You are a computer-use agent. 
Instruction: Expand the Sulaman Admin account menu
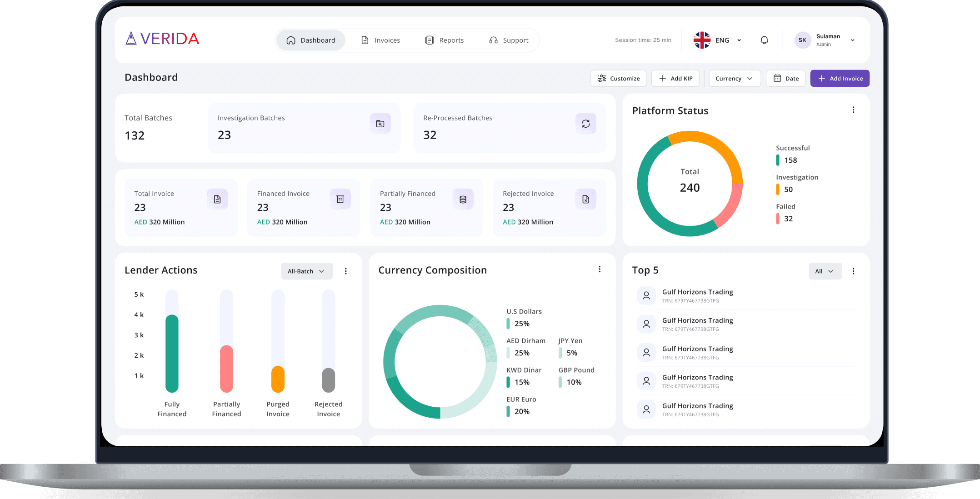[x=853, y=40]
